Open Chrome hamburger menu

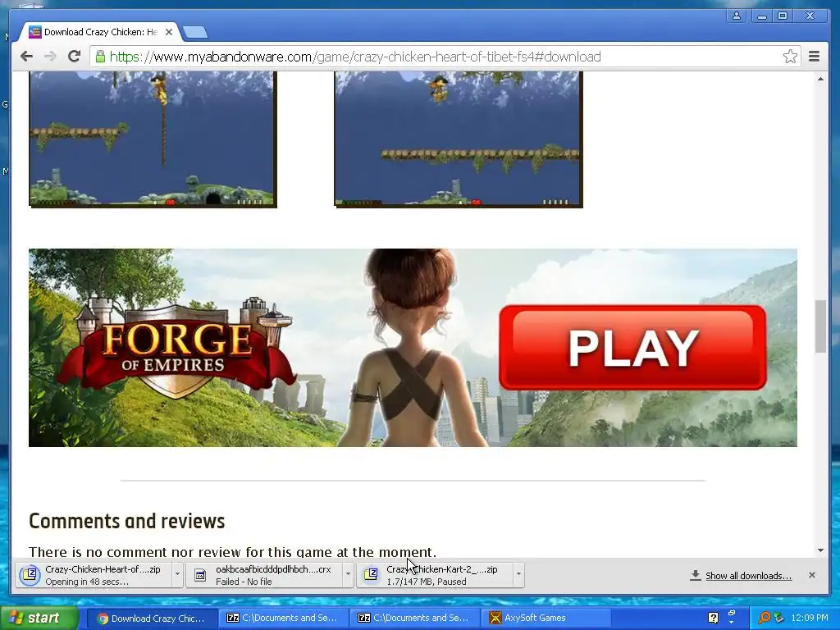tap(814, 57)
